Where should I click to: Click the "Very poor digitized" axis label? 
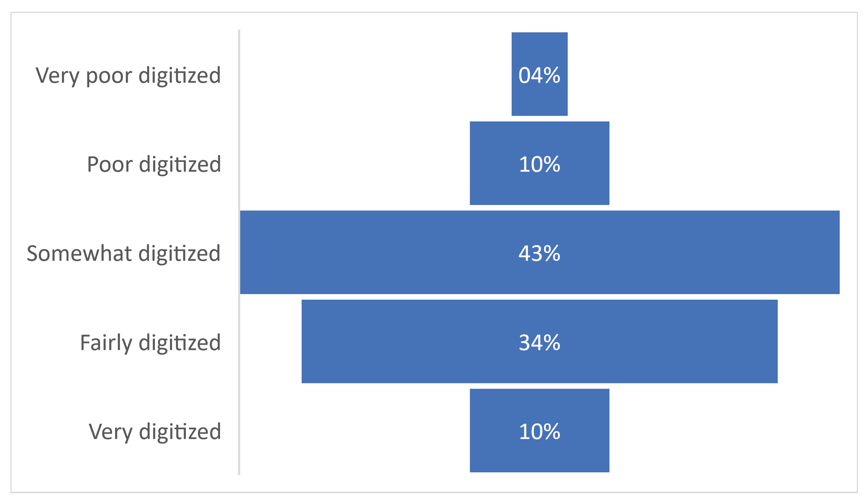[x=128, y=75]
